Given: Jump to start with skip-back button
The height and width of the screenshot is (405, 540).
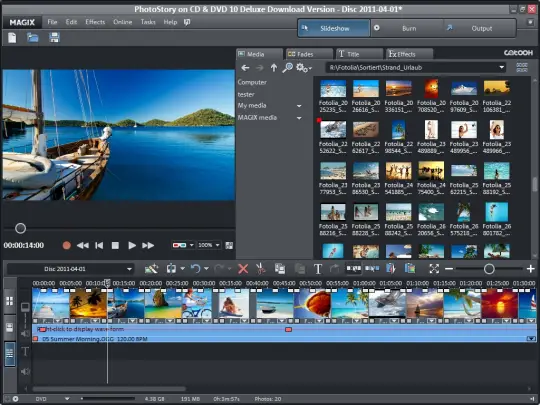Looking at the screenshot, I should tap(99, 245).
